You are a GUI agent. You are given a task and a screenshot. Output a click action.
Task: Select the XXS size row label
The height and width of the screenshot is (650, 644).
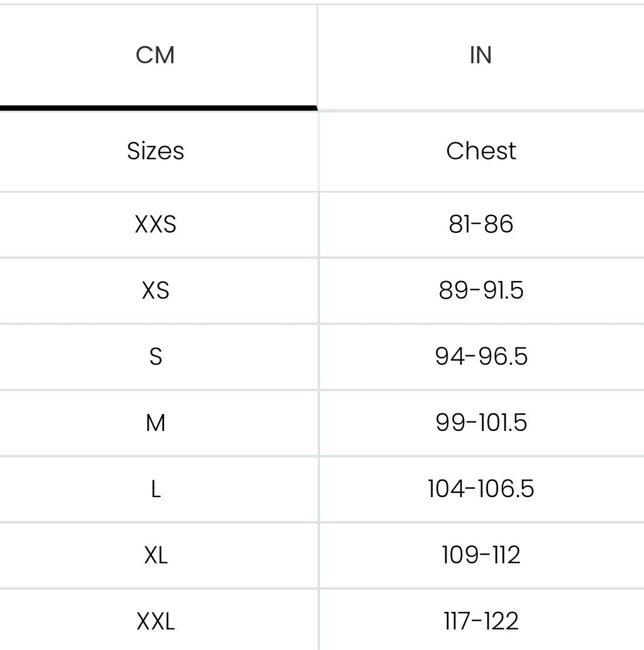pos(155,224)
